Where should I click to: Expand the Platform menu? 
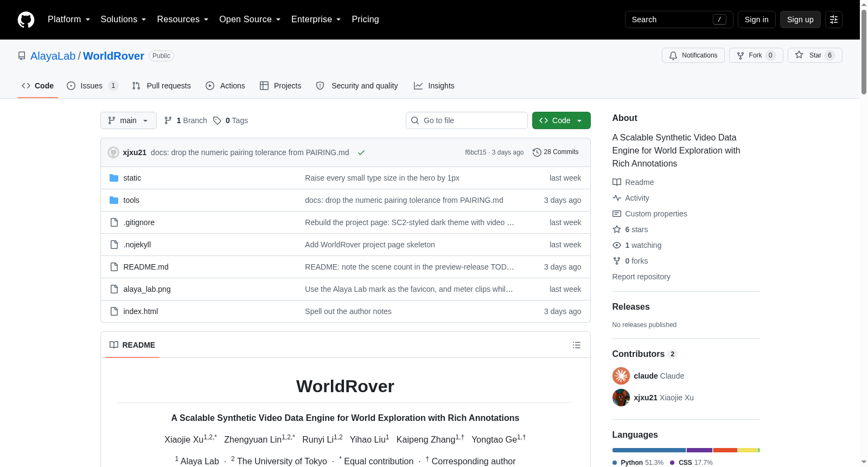click(x=69, y=20)
